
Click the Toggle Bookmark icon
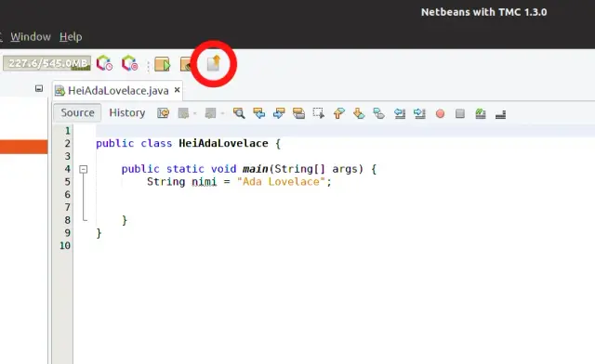point(378,113)
